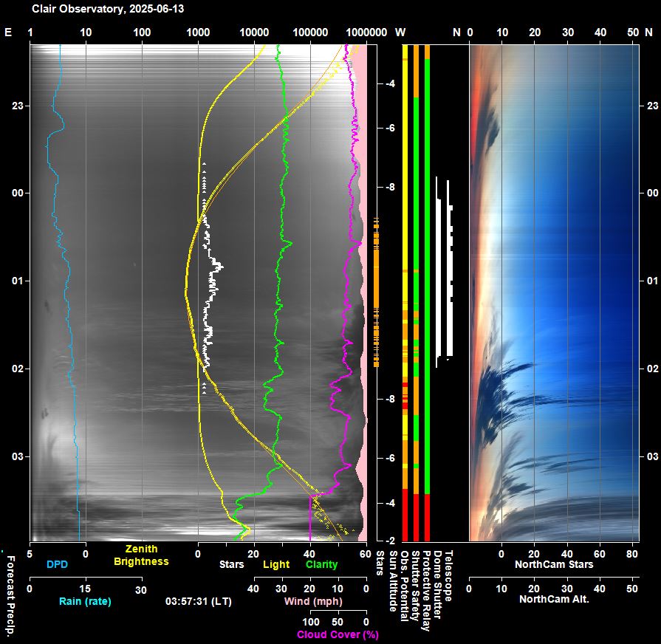Click the Sun Altitude vertical label

tap(393, 583)
